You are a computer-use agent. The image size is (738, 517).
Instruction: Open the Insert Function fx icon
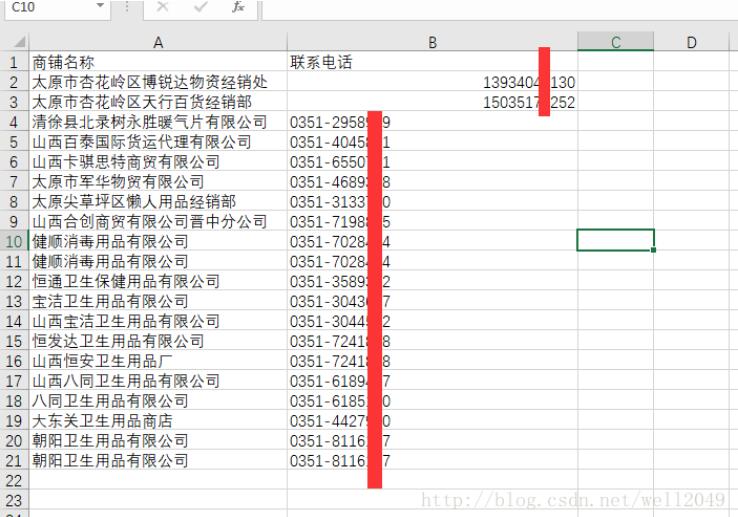click(x=239, y=7)
